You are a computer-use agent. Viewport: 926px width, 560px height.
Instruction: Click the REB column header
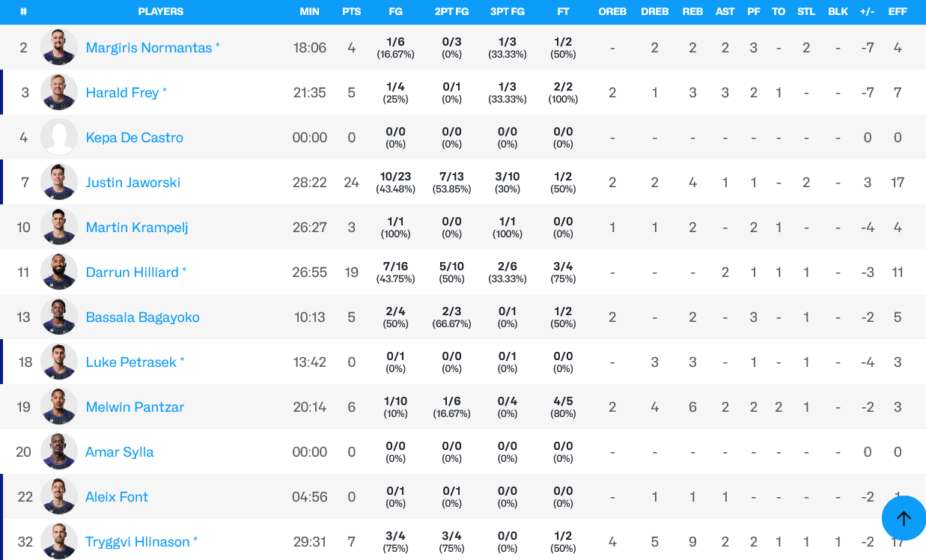(x=692, y=12)
